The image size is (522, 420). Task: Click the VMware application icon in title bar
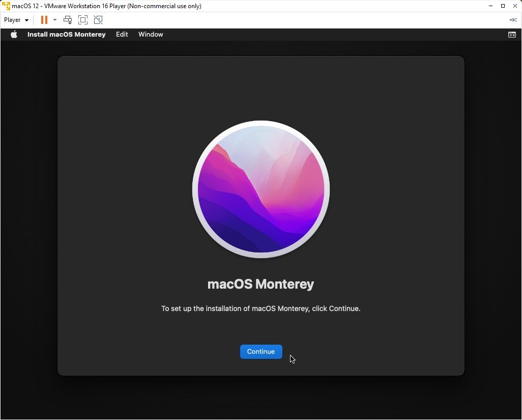pos(6,6)
